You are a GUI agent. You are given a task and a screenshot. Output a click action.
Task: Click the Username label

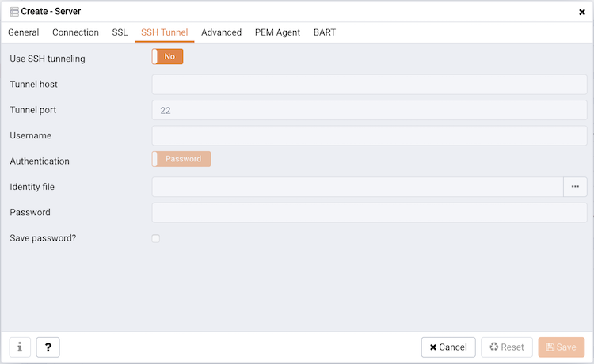pyautogui.click(x=31, y=135)
